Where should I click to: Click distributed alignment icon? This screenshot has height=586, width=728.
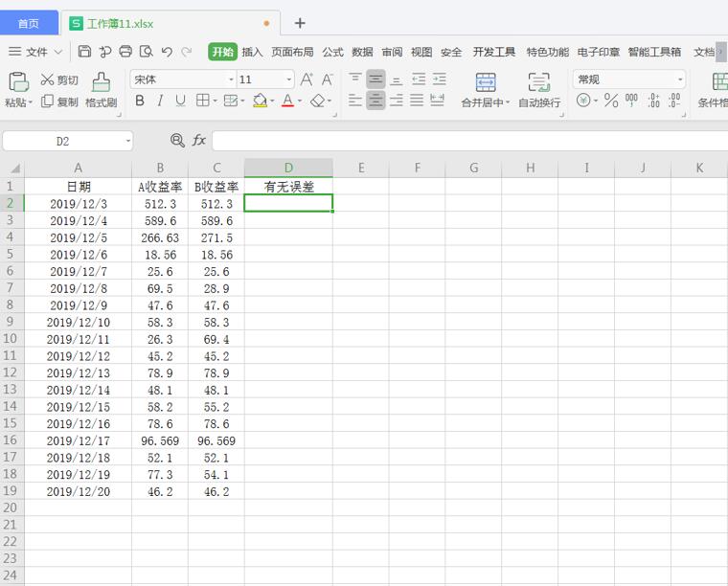tap(437, 101)
